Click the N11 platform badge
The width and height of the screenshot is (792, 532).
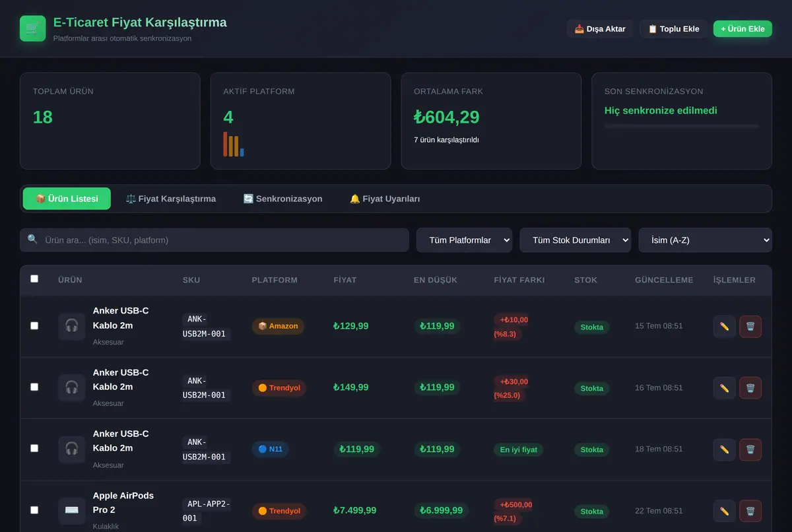tap(270, 449)
